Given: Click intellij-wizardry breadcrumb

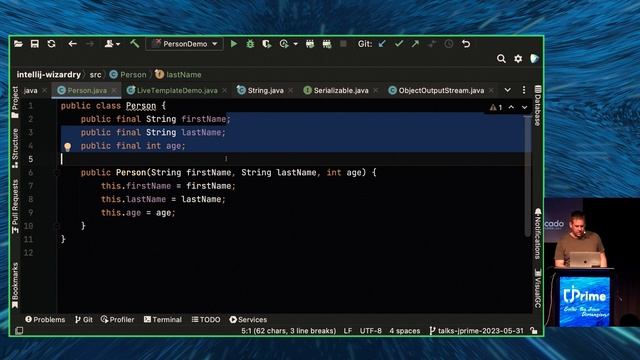Looking at the screenshot, I should point(49,75).
